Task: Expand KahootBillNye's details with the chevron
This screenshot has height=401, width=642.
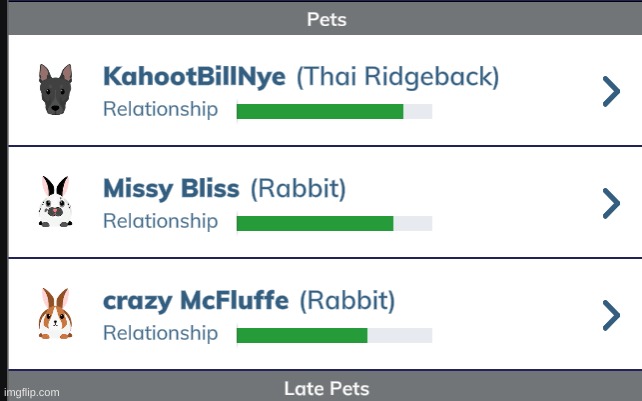Action: (611, 91)
